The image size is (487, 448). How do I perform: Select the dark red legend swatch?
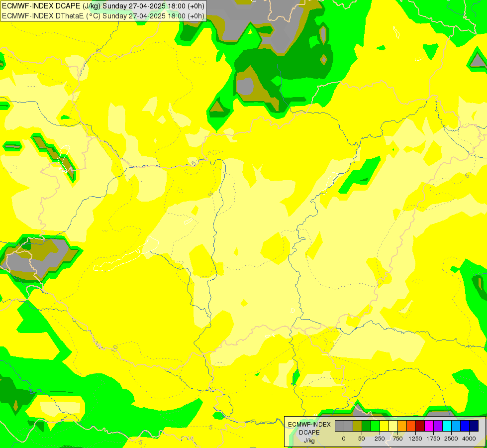click(x=420, y=426)
